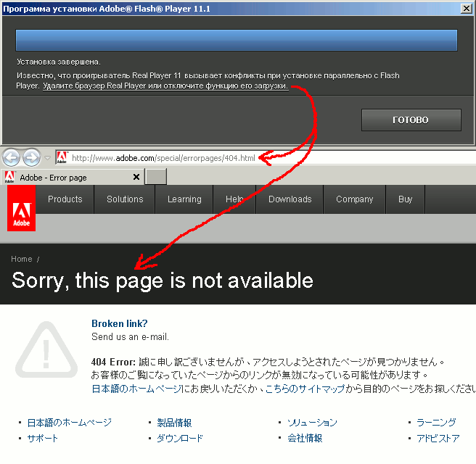Image resolution: width=476 pixels, height=464 pixels.
Task: Open a new blank browser tab
Action: pyautogui.click(x=156, y=177)
